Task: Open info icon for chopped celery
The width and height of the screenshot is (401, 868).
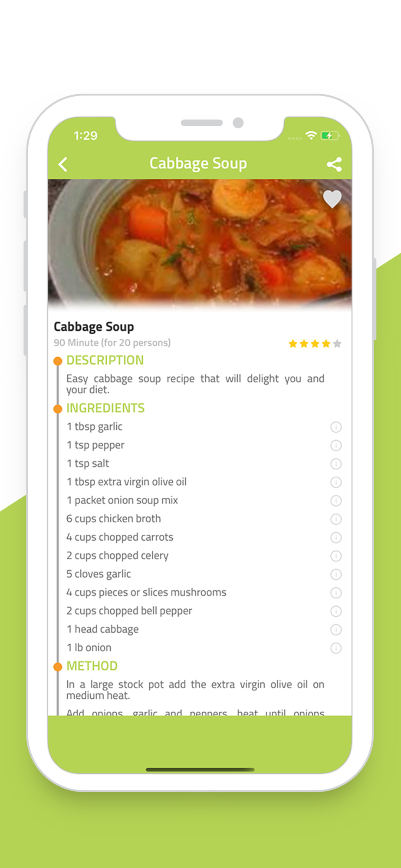Action: (x=336, y=556)
